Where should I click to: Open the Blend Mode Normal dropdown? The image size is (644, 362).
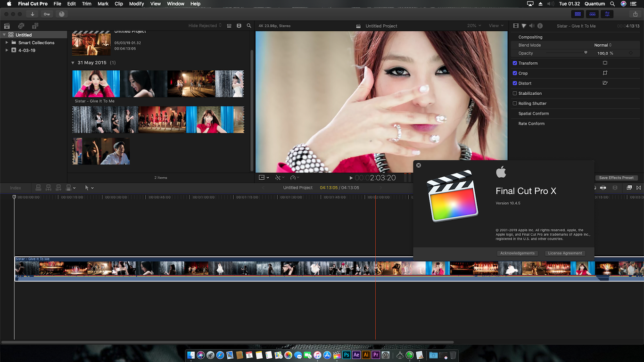click(603, 45)
